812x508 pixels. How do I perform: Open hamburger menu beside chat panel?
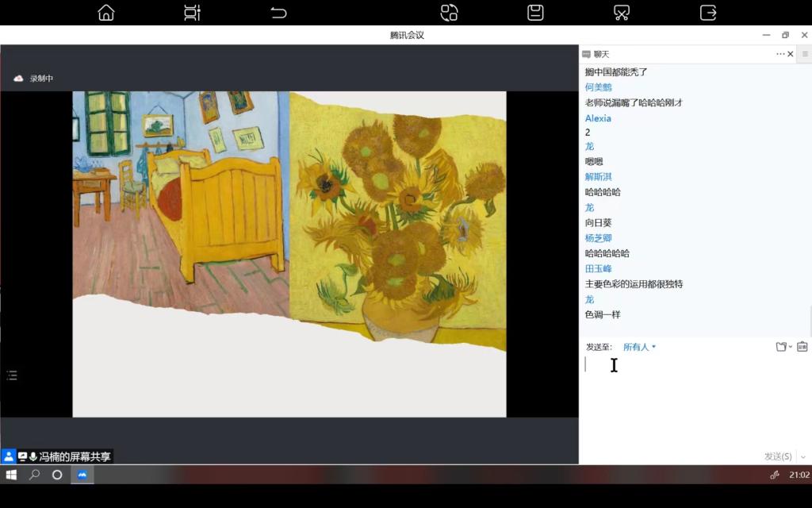805,54
